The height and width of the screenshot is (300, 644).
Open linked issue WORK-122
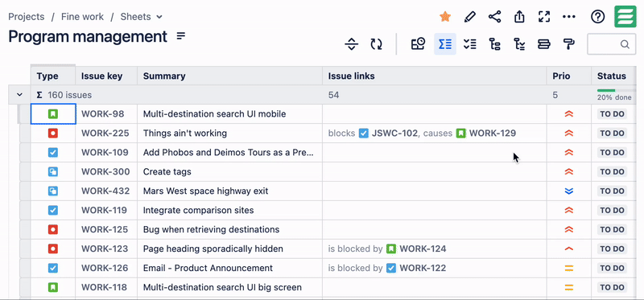(423, 268)
